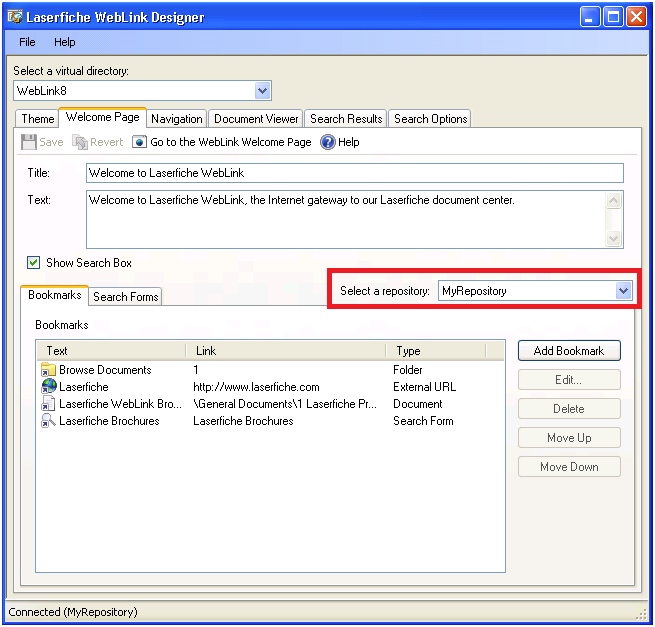Uncheck the Show Search Box checkbox

[x=33, y=263]
